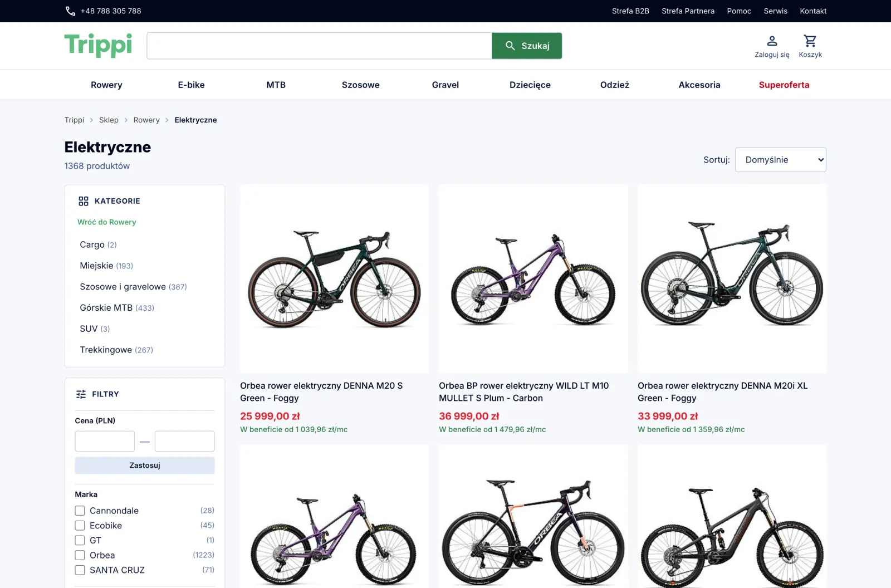
Task: Click the Zastosuj price filter button
Action: tap(145, 465)
